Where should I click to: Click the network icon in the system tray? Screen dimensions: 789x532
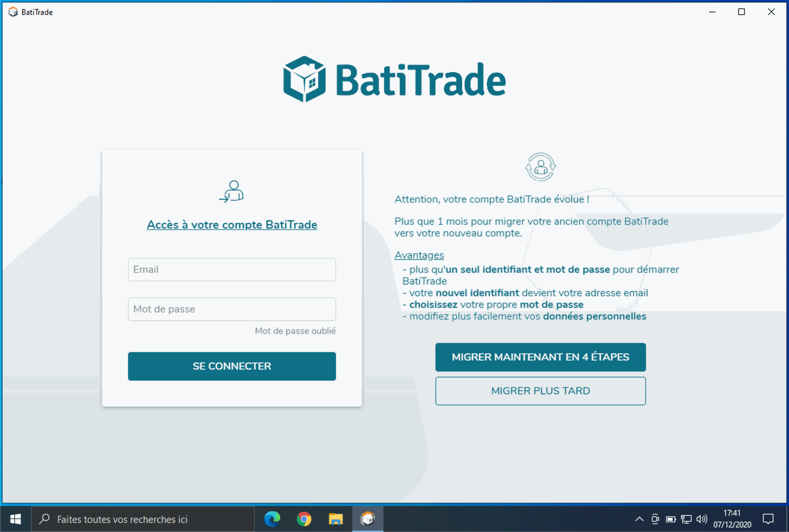click(x=686, y=519)
